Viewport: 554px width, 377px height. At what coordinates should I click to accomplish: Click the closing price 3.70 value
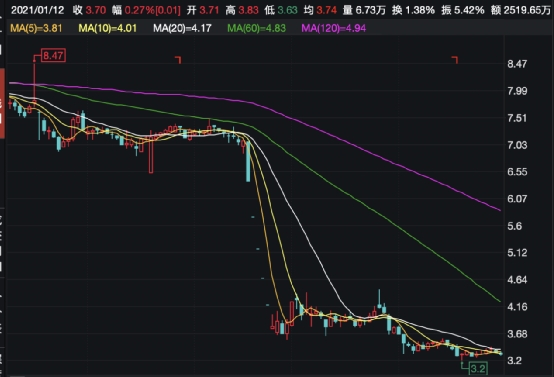96,10
